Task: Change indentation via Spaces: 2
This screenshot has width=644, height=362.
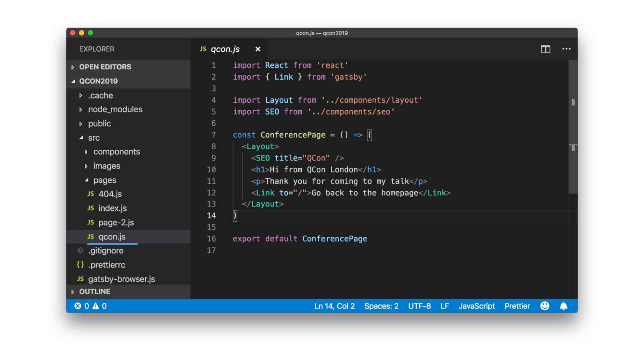Action: [x=381, y=306]
